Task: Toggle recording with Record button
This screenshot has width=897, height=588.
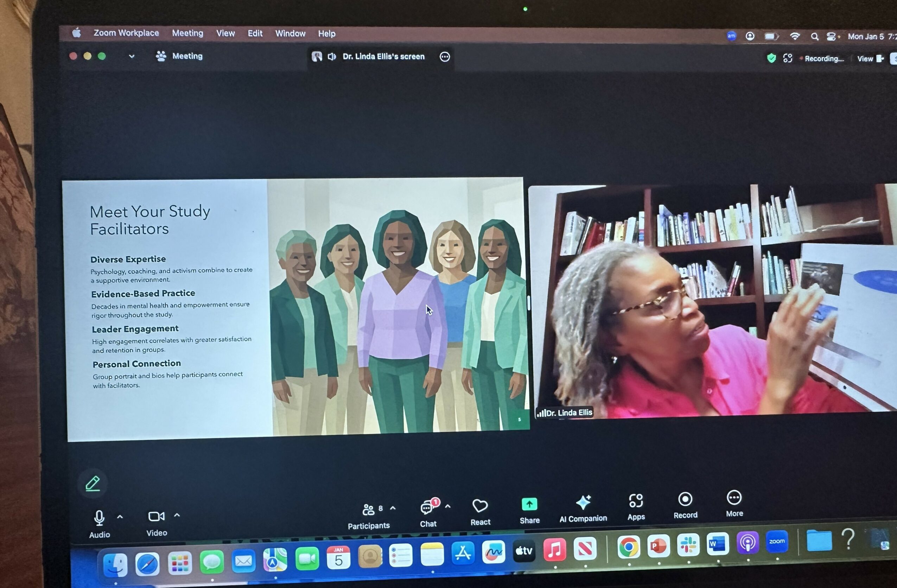Action: click(685, 499)
